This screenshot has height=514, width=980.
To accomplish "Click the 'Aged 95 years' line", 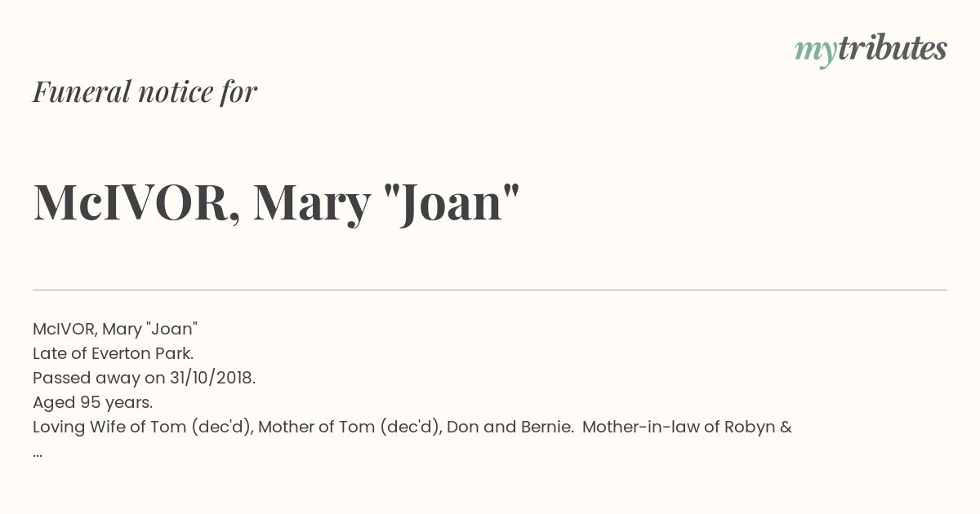I will [x=93, y=402].
